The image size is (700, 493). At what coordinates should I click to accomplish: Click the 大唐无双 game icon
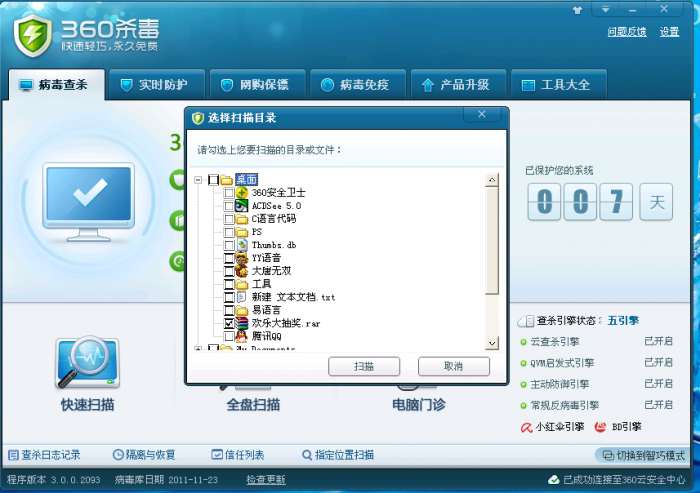242,271
